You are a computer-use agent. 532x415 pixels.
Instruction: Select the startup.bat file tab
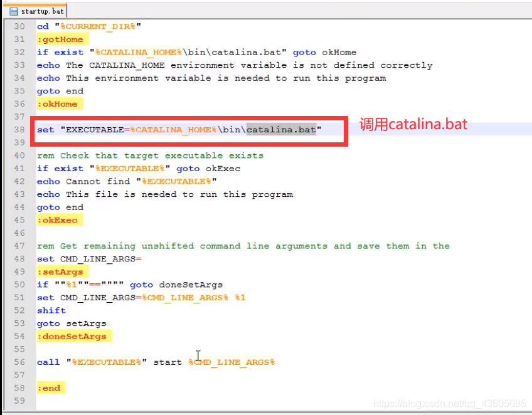tap(35, 11)
